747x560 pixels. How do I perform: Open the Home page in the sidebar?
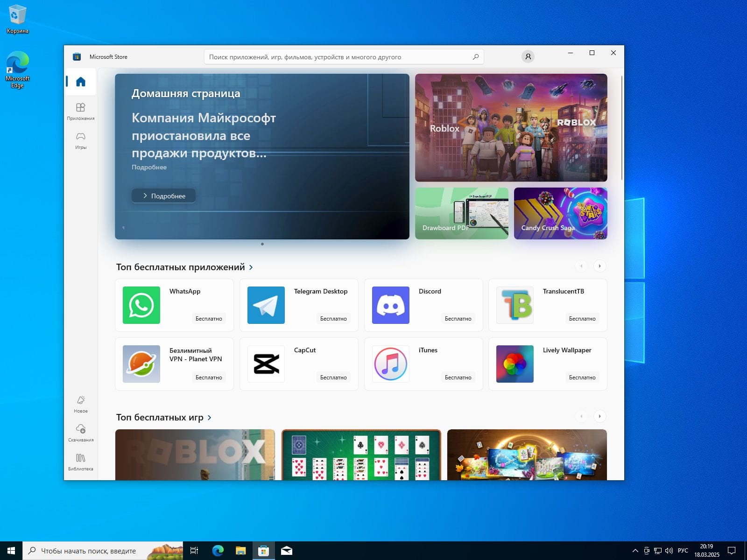pyautogui.click(x=81, y=82)
